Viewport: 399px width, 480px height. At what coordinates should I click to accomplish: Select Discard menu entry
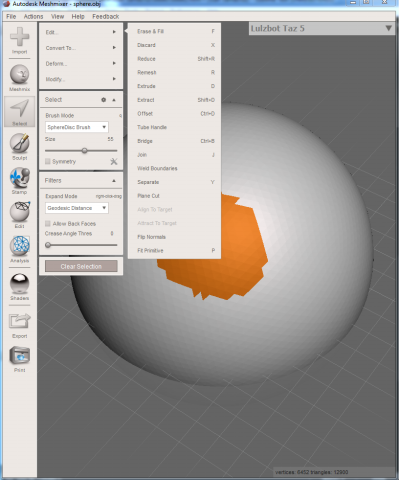point(174,45)
